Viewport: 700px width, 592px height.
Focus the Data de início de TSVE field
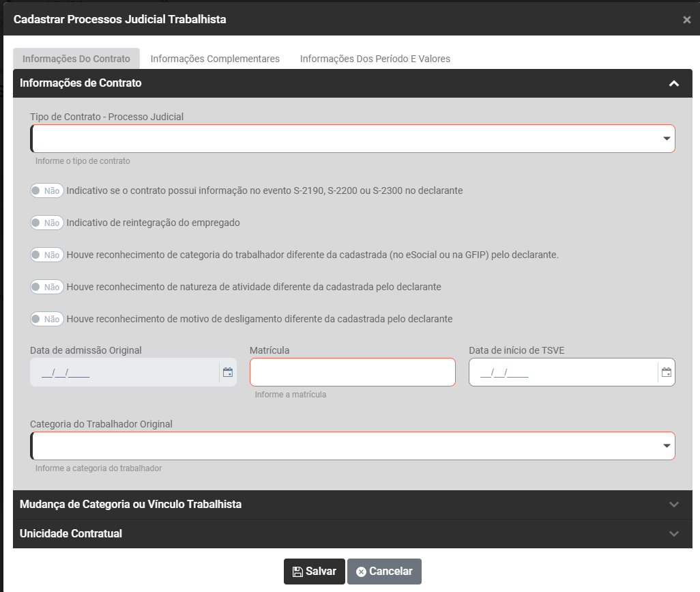[x=563, y=373]
